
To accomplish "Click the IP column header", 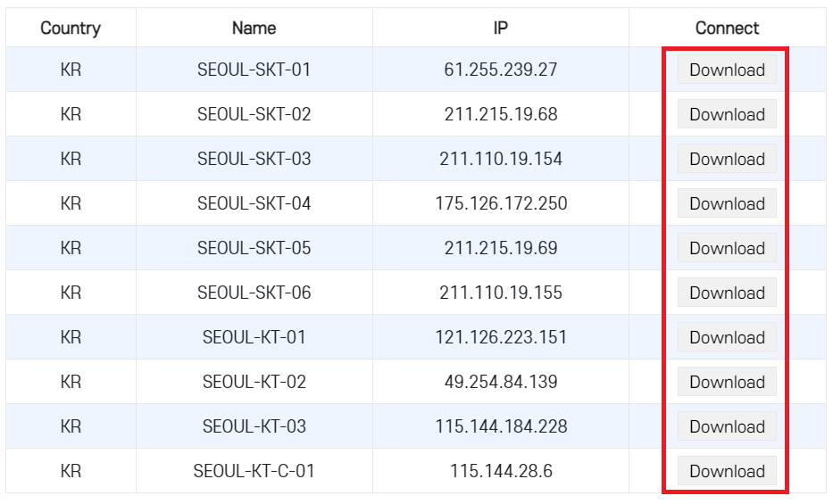I will coord(501,28).
